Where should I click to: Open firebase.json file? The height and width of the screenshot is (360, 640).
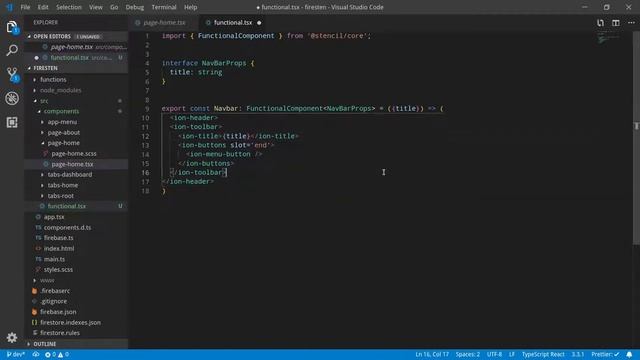[x=58, y=312]
